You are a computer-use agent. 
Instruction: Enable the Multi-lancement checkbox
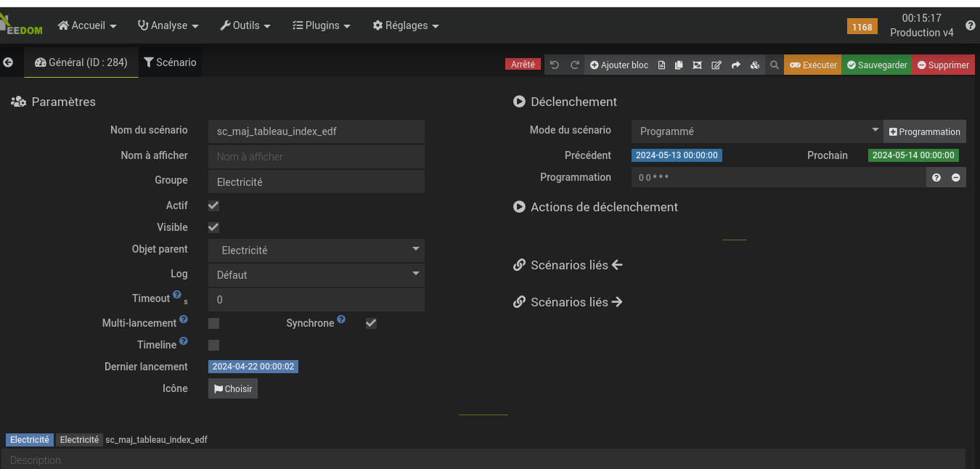tap(213, 323)
